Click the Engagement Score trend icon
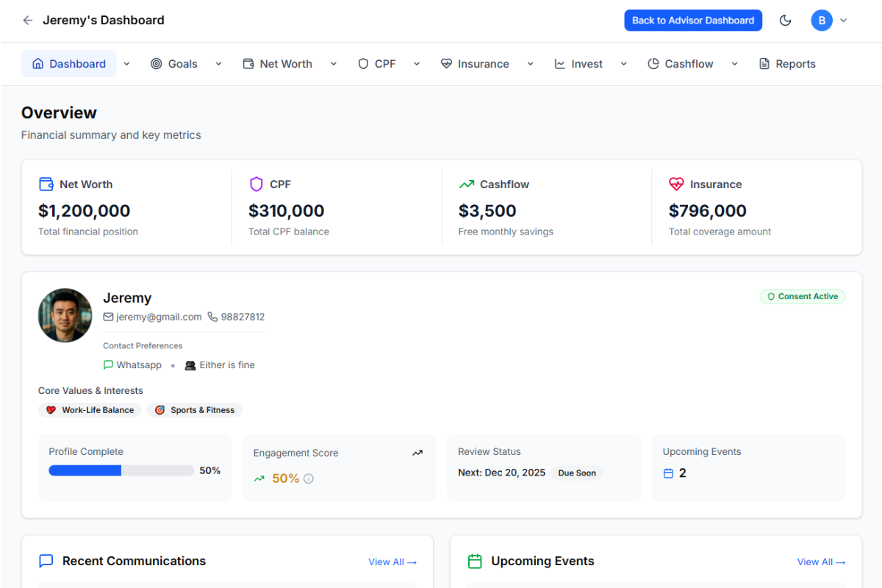The image size is (882, 588). click(417, 452)
